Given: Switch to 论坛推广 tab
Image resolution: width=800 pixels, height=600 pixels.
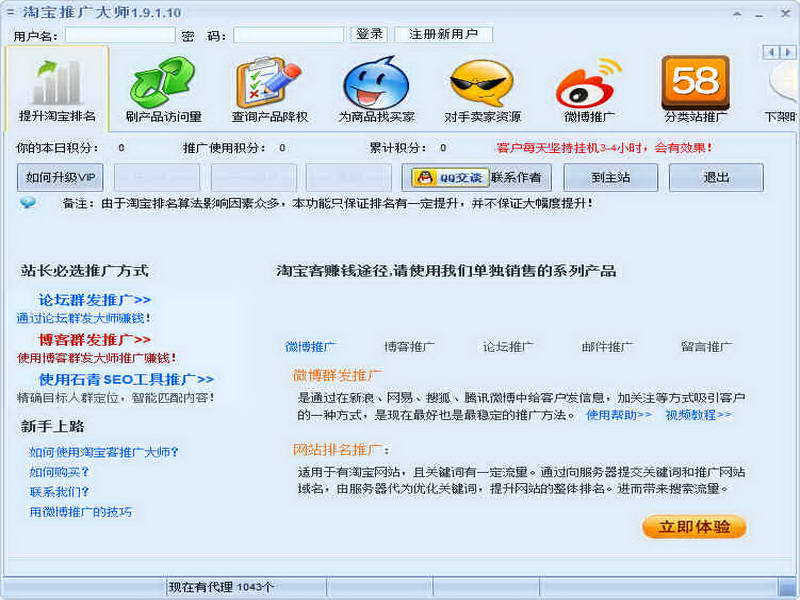Looking at the screenshot, I should point(508,347).
